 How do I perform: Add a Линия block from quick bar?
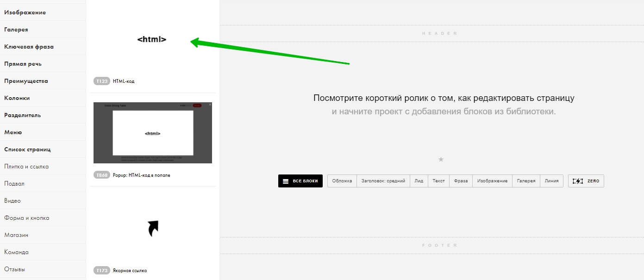551,181
